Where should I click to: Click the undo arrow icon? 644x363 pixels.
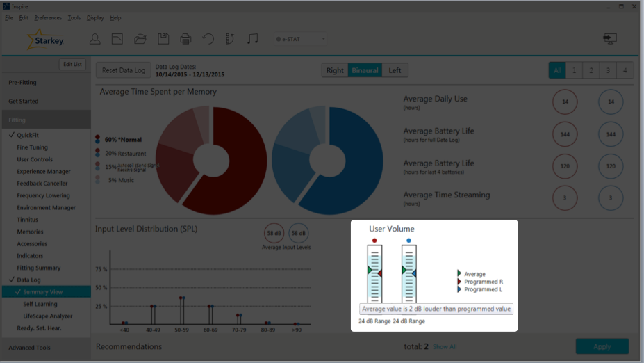pos(208,39)
